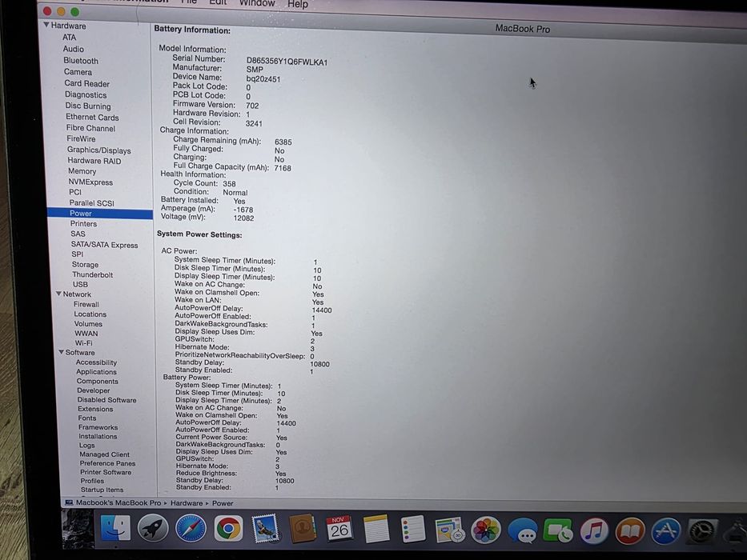747x560 pixels.
Task: Select Ethernet Cards in sidebar
Action: coord(92,117)
